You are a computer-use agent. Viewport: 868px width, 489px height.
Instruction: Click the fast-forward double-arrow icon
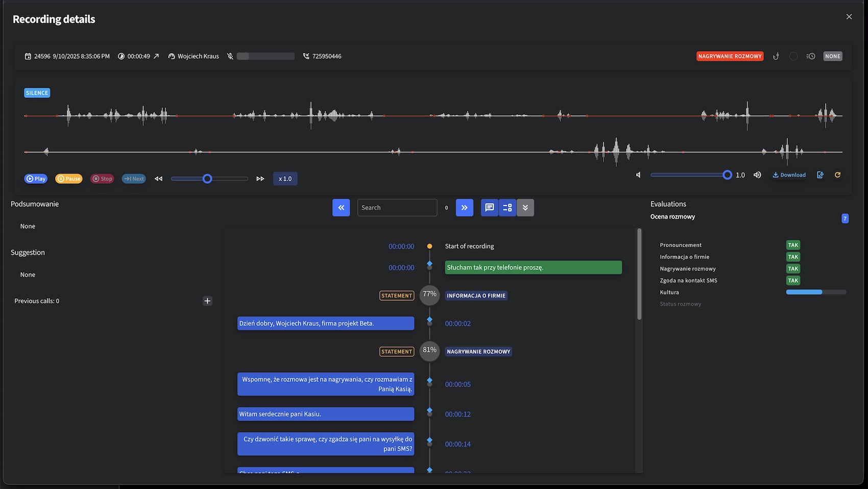pos(260,179)
